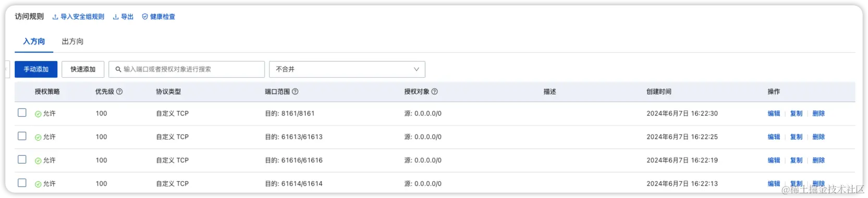The width and height of the screenshot is (868, 198).
Task: Click the search magnifier icon in the filter box
Action: tap(118, 69)
